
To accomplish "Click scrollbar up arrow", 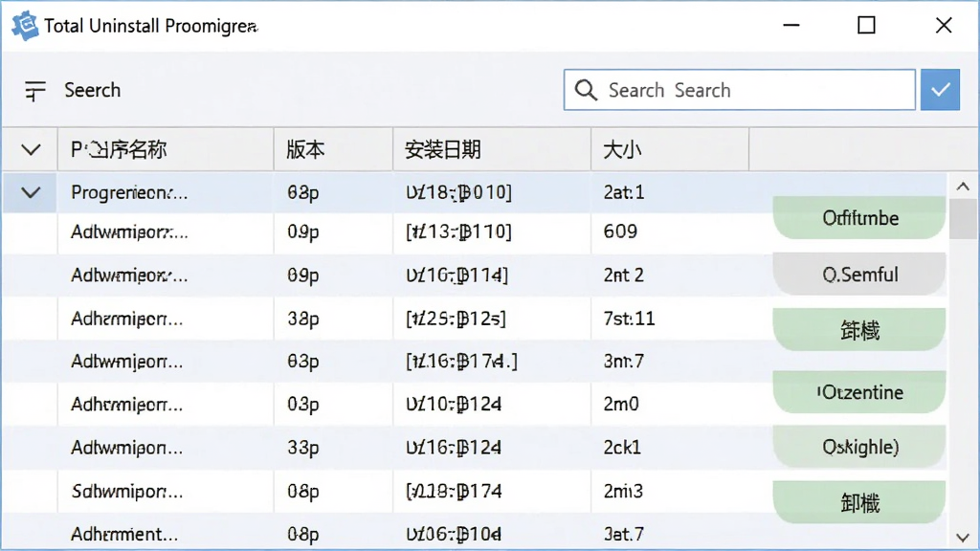I will [963, 187].
